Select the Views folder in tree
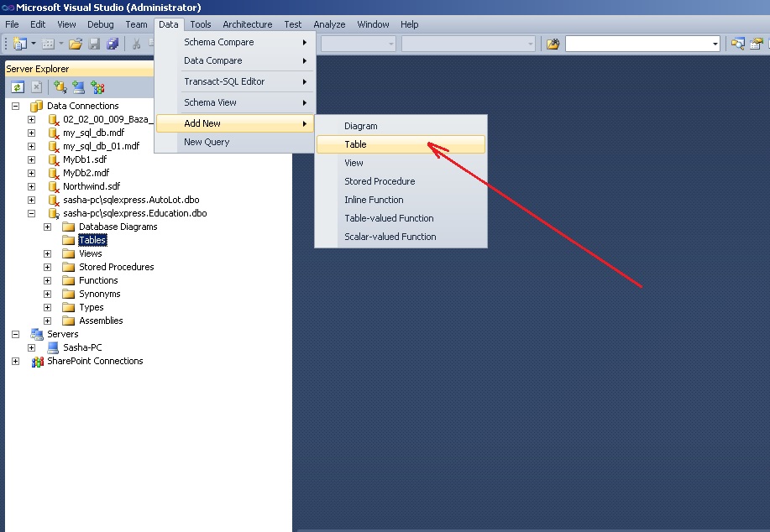Image resolution: width=770 pixels, height=532 pixels. (x=91, y=253)
